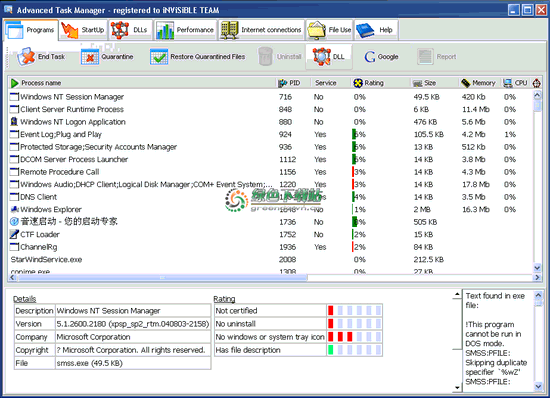
Task: Click the End Task red X icon
Action: 27,56
